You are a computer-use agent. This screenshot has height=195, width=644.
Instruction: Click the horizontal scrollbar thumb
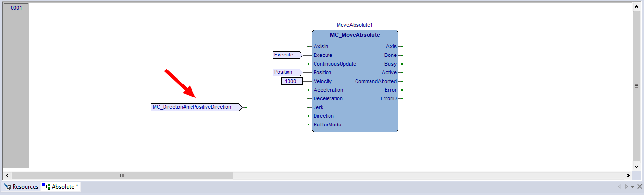[122, 176]
